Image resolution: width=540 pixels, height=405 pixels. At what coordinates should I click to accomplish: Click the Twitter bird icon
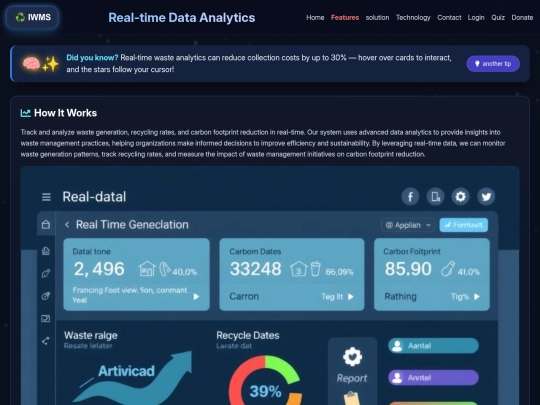[486, 197]
